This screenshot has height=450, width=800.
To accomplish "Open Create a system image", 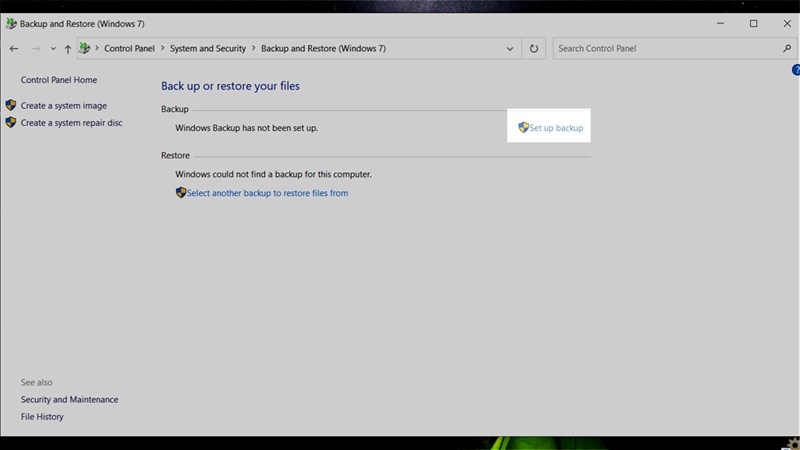I will (64, 106).
